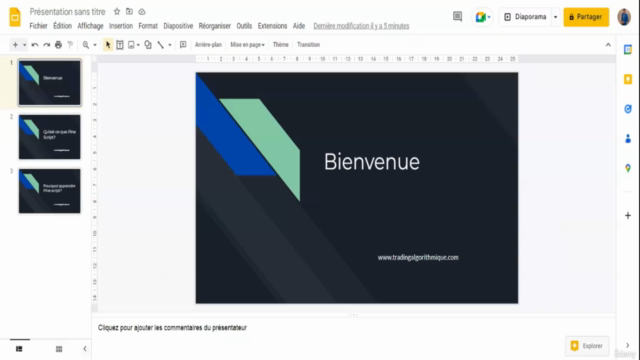Click into the presenter notes field
640x360 pixels.
tap(353, 328)
